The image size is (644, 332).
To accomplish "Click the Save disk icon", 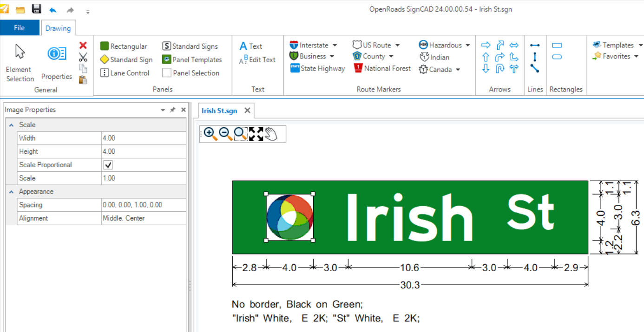I will (x=36, y=9).
